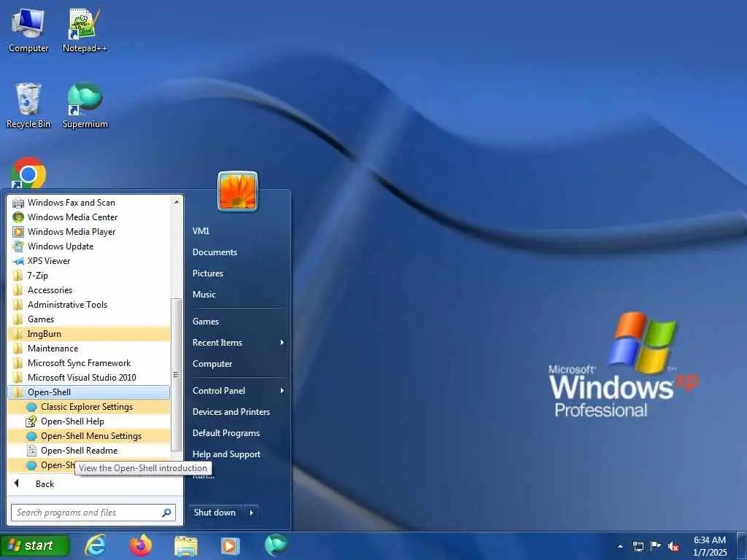Screen dimensions: 747x560
Task: Open the Shut down options arrow
Action: [x=251, y=513]
